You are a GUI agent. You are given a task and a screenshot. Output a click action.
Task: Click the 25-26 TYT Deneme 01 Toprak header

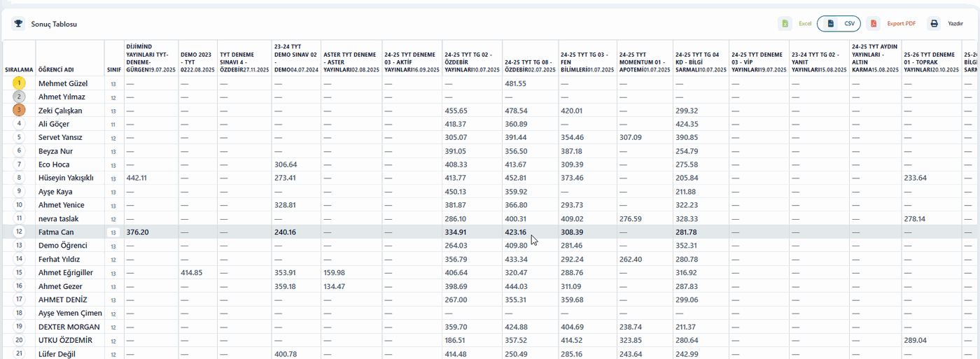[930, 62]
